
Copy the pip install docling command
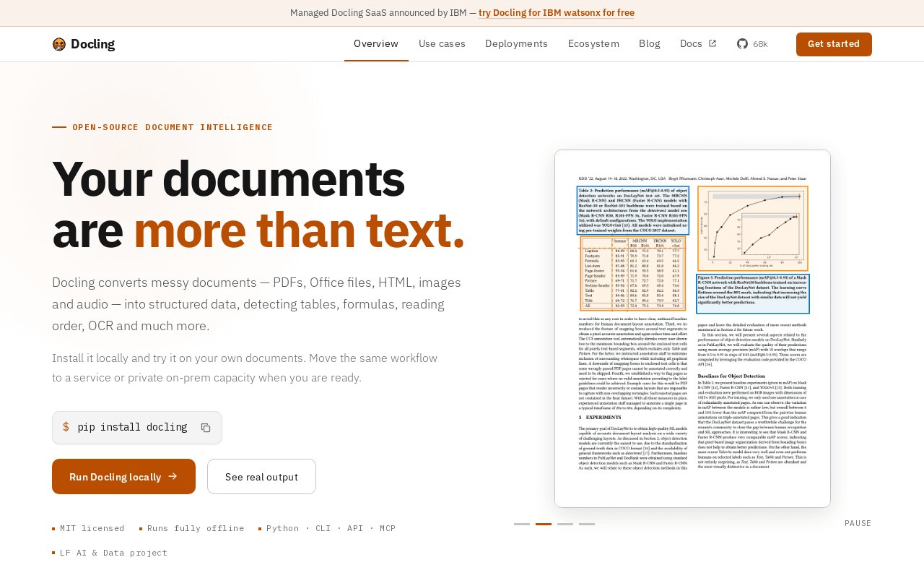pos(206,428)
